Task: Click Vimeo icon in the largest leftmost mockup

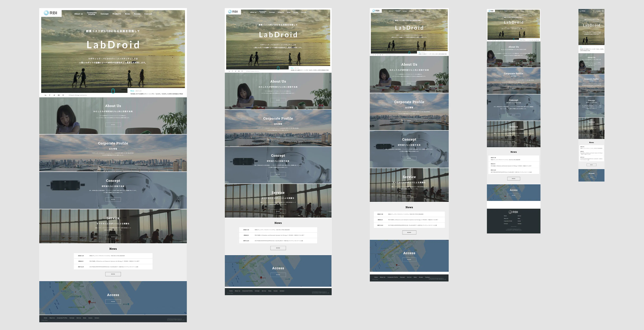Action: [63, 95]
